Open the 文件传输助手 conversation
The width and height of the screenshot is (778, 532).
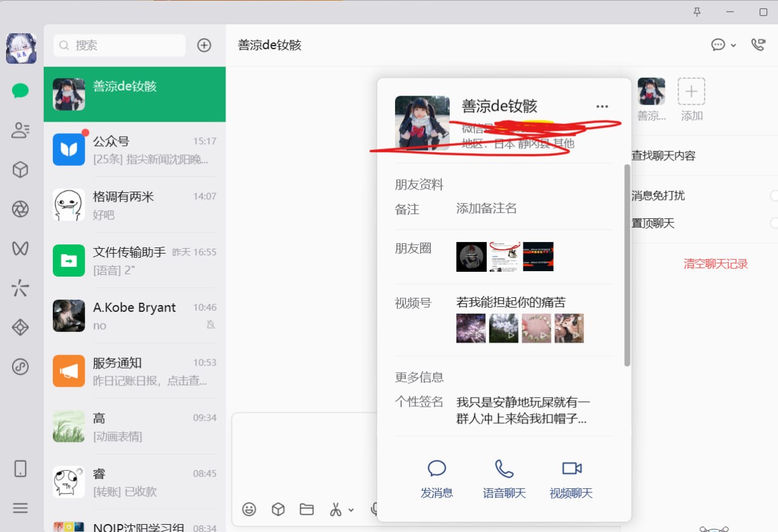[135, 260]
